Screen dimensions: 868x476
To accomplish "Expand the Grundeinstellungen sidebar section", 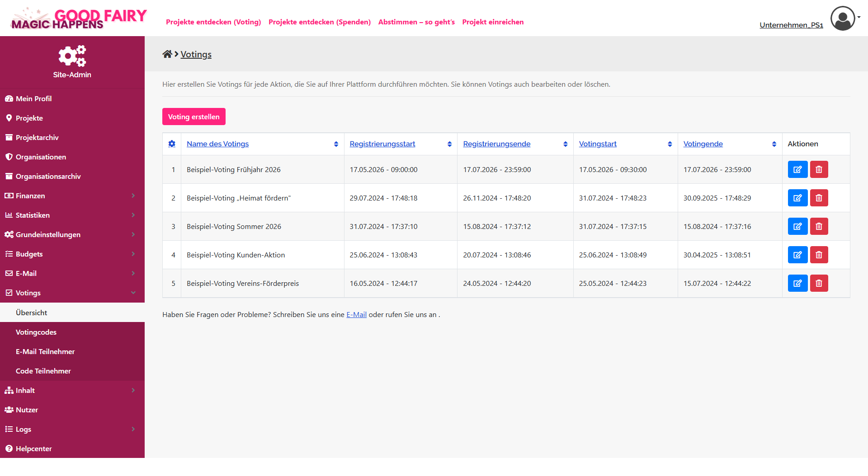I will point(72,234).
